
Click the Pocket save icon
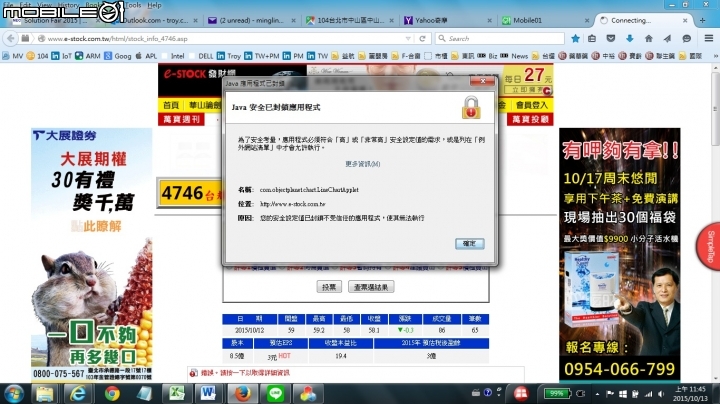pyautogui.click(x=611, y=39)
